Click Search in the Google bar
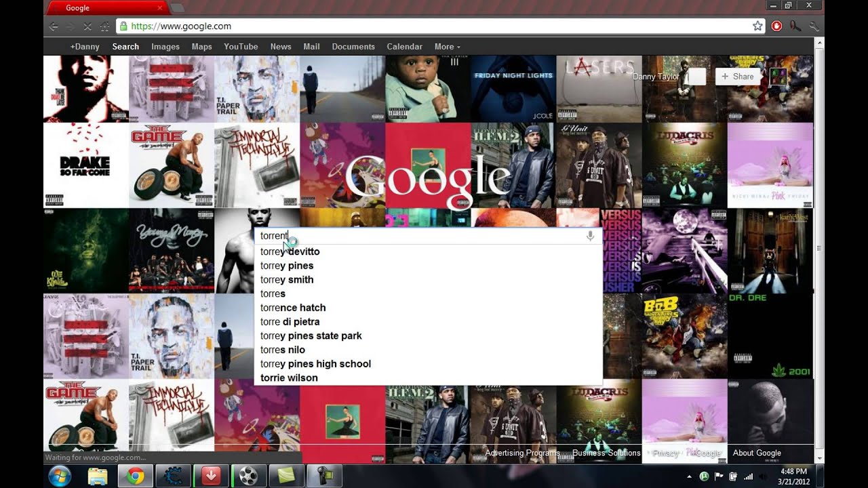 [x=125, y=47]
